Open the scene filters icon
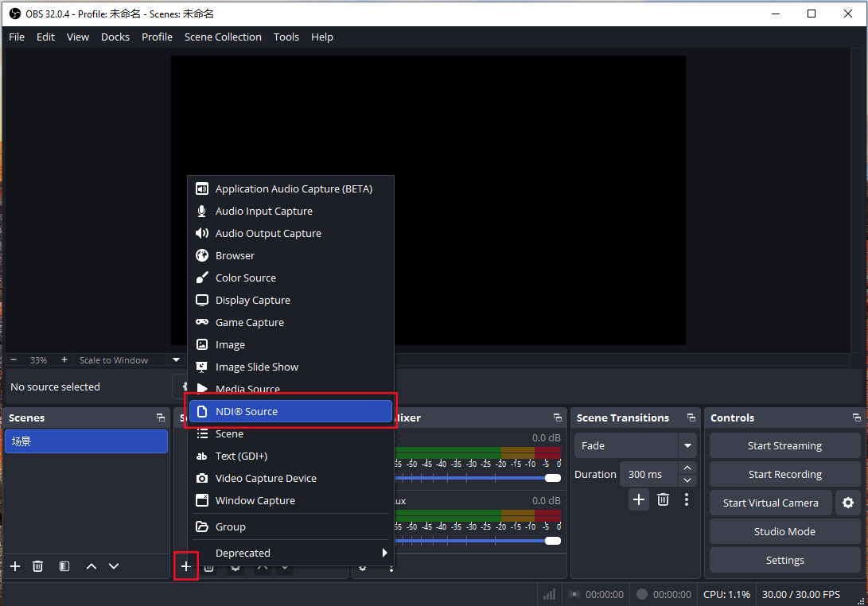The image size is (868, 606). pyautogui.click(x=64, y=566)
